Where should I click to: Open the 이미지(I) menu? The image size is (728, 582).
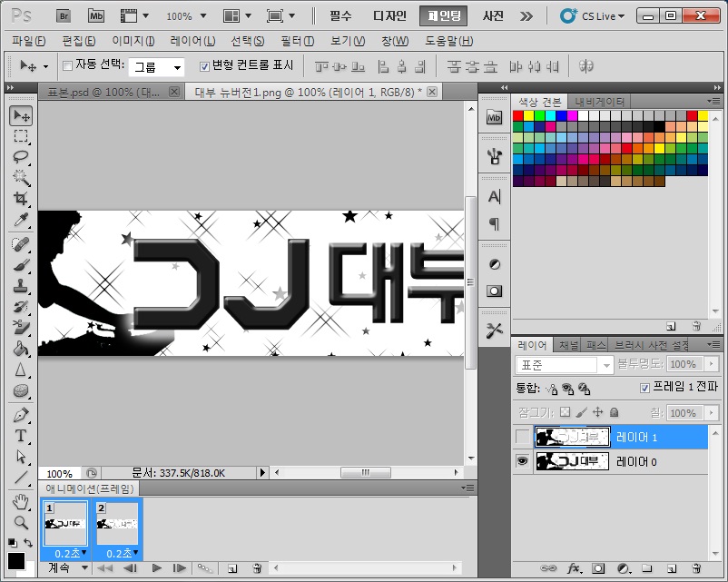point(133,41)
